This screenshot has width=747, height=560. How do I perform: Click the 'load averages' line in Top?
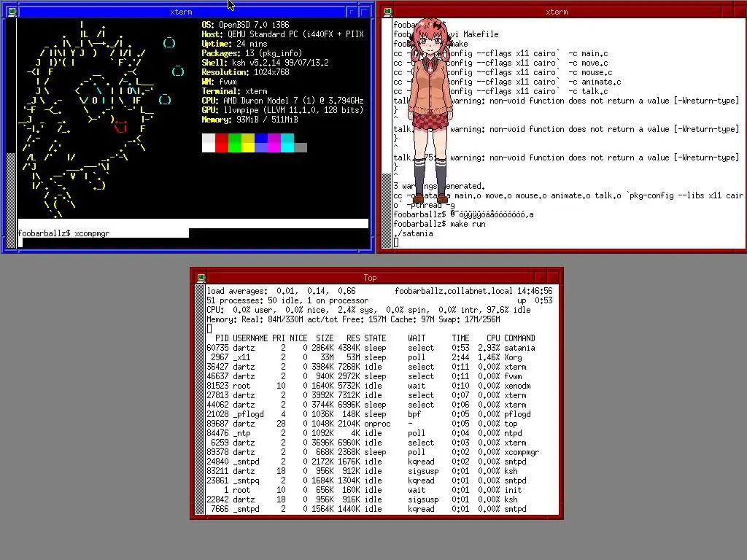tap(281, 291)
